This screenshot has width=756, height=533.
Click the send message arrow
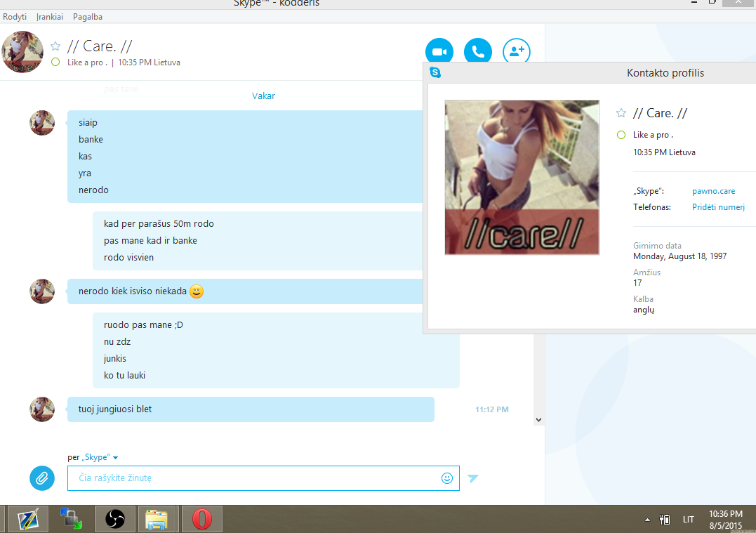pyautogui.click(x=473, y=478)
